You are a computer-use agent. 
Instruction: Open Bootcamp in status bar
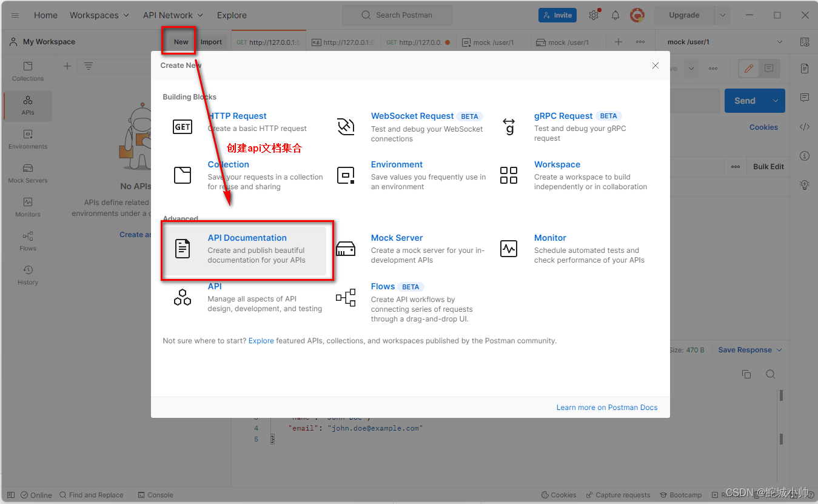(680, 495)
